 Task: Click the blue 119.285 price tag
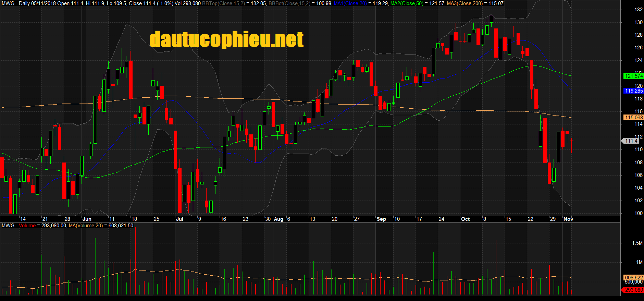[633, 91]
